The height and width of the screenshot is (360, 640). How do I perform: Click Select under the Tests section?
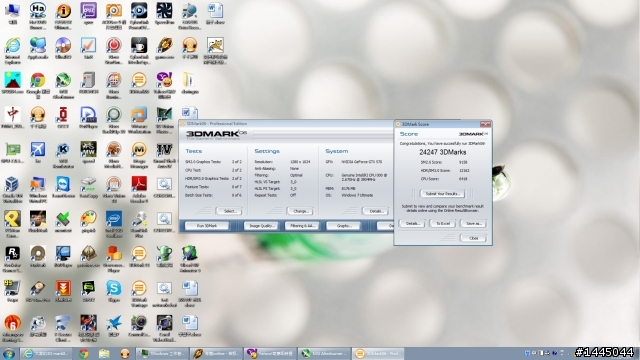(229, 211)
